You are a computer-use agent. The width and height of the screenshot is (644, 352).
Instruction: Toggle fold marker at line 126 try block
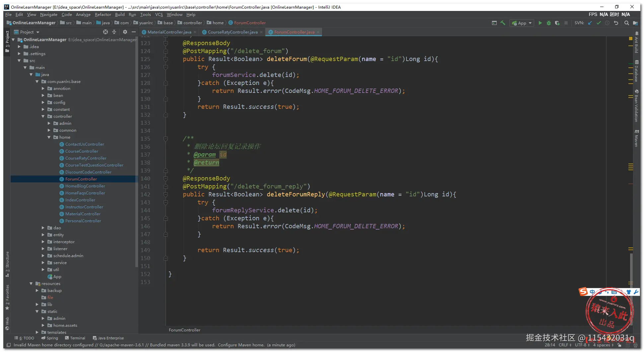coord(166,67)
